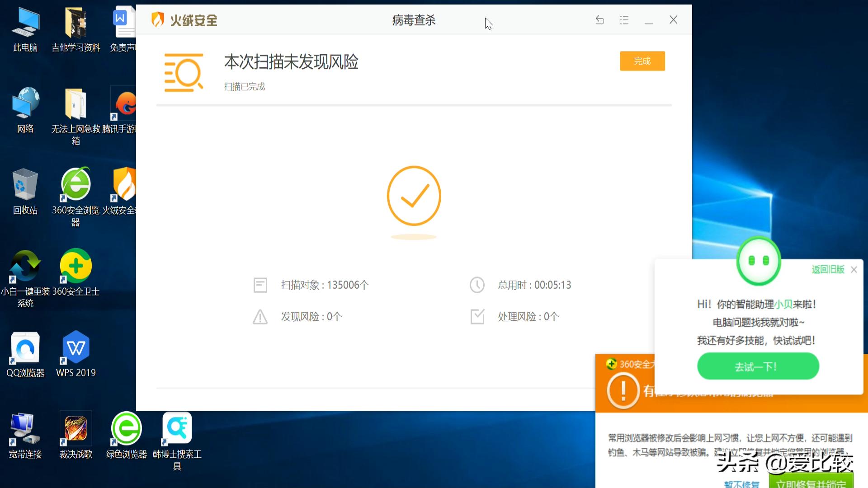Click the 完成 button to finish scanning
The image size is (868, 488).
coord(642,61)
